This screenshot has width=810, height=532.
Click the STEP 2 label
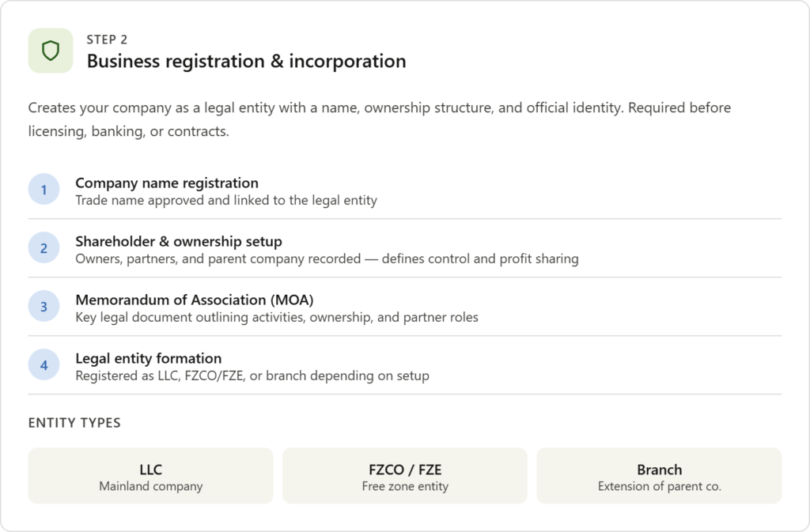tap(107, 40)
